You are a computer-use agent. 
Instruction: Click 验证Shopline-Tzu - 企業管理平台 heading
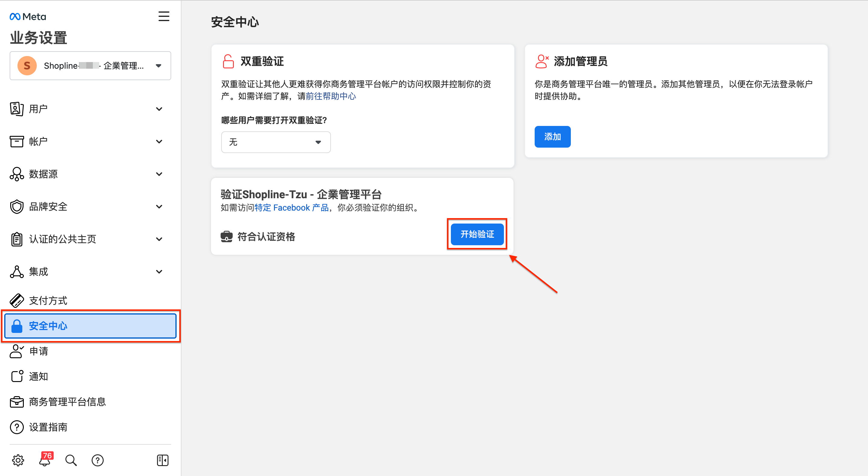coord(301,194)
